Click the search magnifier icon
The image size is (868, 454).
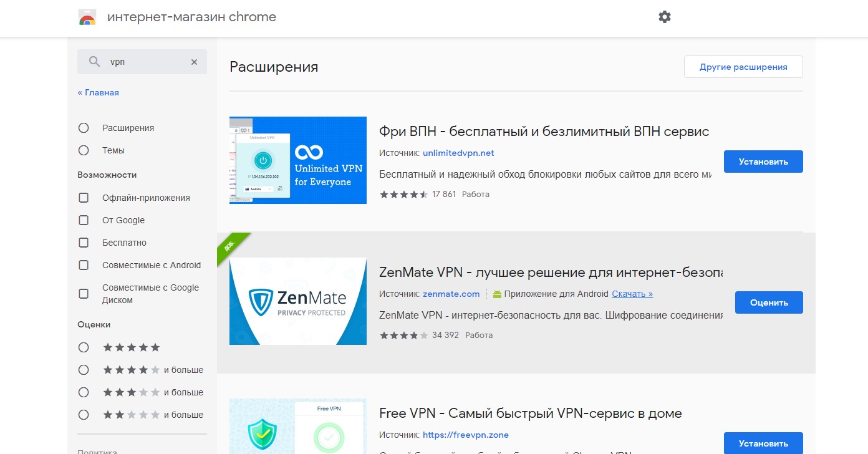coord(95,62)
